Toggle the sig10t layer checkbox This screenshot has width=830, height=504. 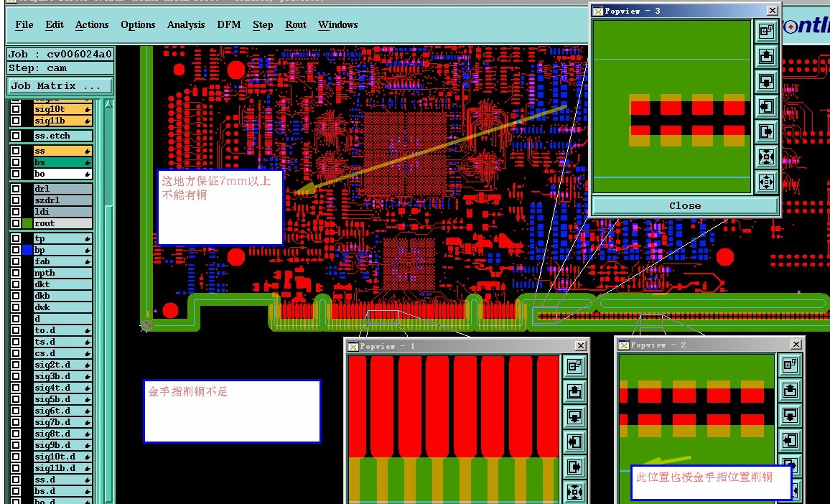pos(16,109)
